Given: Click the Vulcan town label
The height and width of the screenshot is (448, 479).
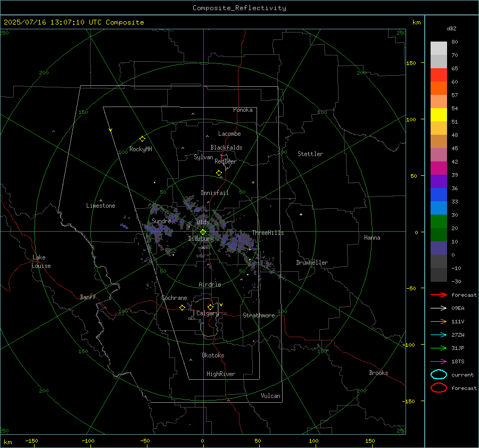Looking at the screenshot, I should [271, 396].
